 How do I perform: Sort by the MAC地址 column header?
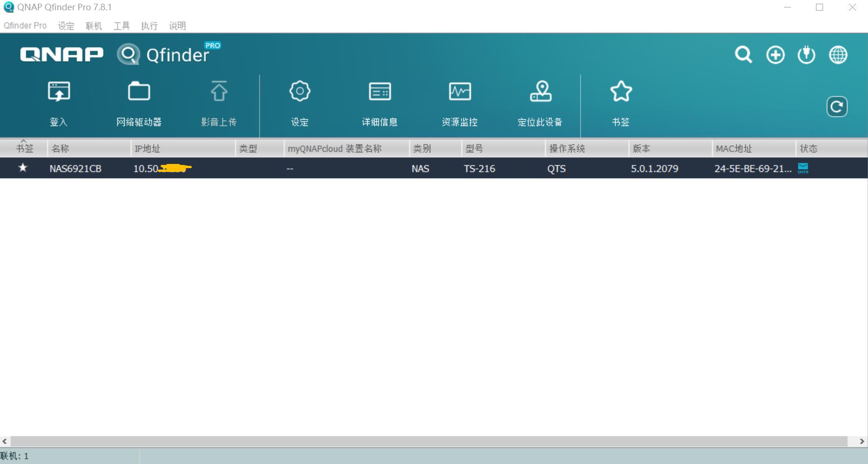click(x=754, y=149)
